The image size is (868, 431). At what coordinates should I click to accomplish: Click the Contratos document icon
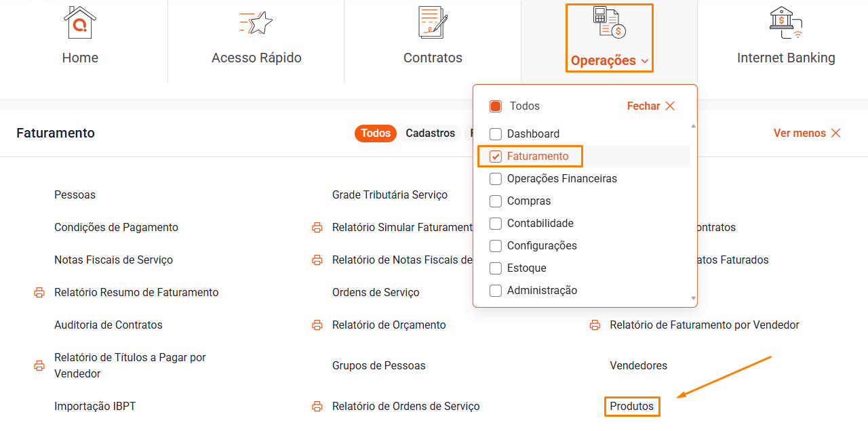point(433,22)
